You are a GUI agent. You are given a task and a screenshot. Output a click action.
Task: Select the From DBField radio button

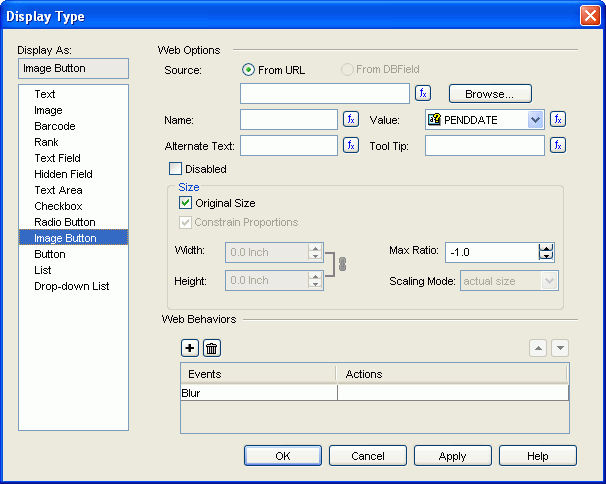point(347,70)
